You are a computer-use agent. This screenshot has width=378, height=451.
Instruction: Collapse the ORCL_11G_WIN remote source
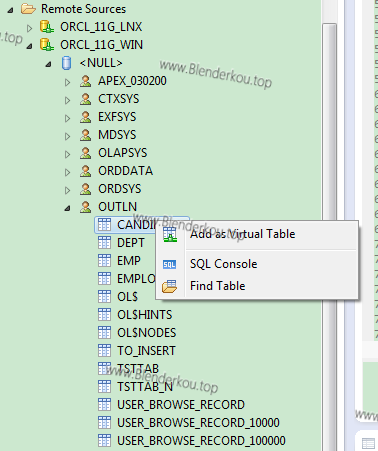point(30,46)
